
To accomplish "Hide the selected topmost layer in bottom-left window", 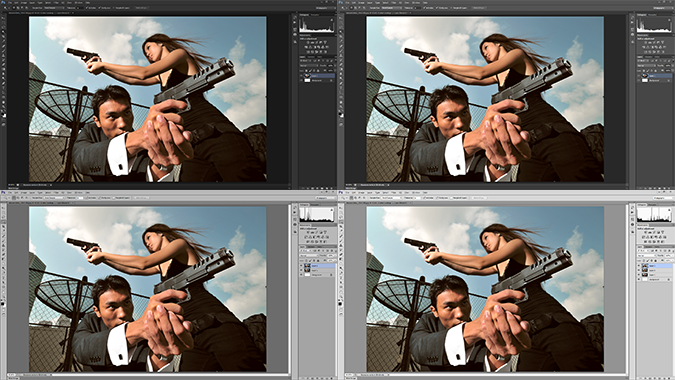I will (x=301, y=266).
